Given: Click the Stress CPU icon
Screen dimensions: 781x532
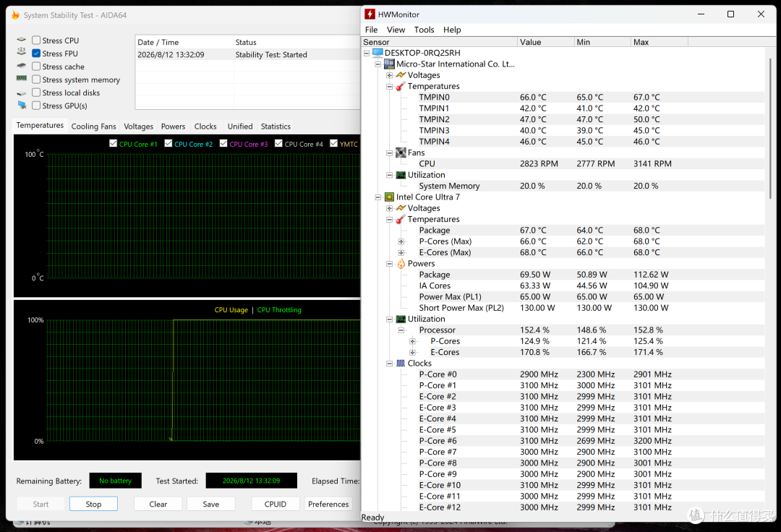Looking at the screenshot, I should point(22,40).
